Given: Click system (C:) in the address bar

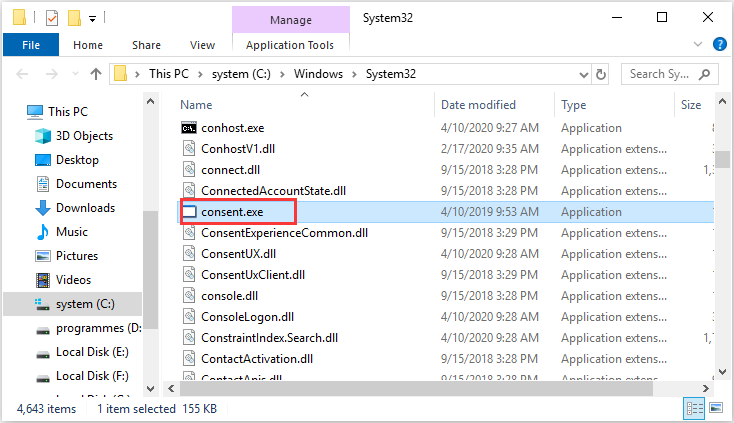Looking at the screenshot, I should click(241, 74).
